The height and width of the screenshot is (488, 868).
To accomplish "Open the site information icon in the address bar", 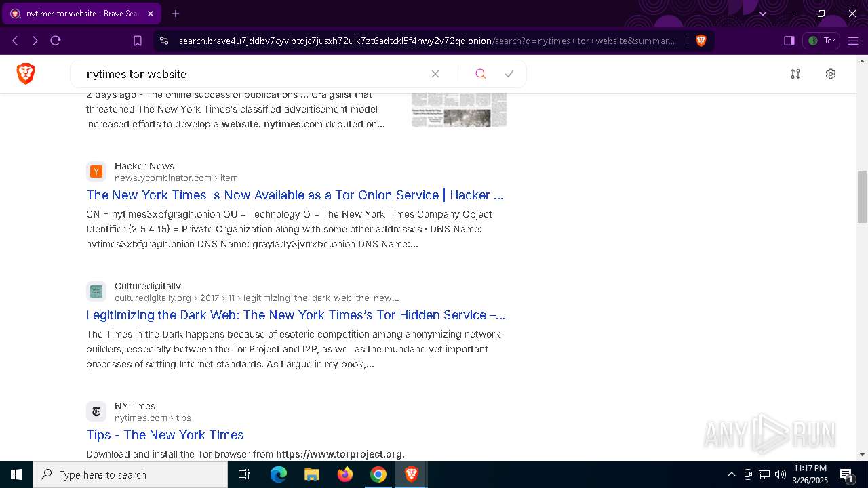I will coord(163,41).
